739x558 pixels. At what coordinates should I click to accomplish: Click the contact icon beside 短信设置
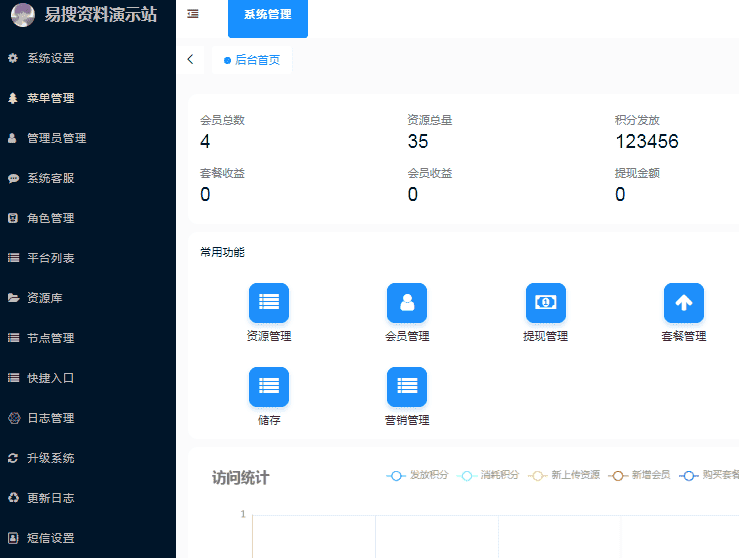pos(13,538)
